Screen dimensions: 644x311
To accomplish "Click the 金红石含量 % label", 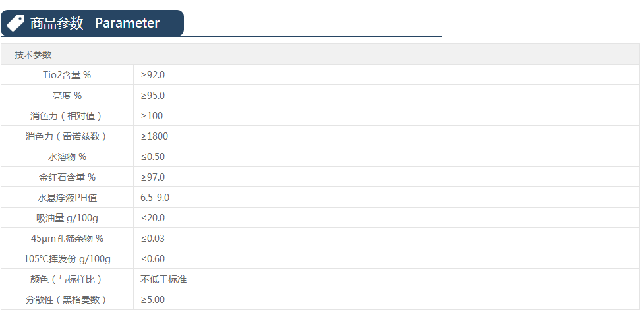I will coord(67,177).
